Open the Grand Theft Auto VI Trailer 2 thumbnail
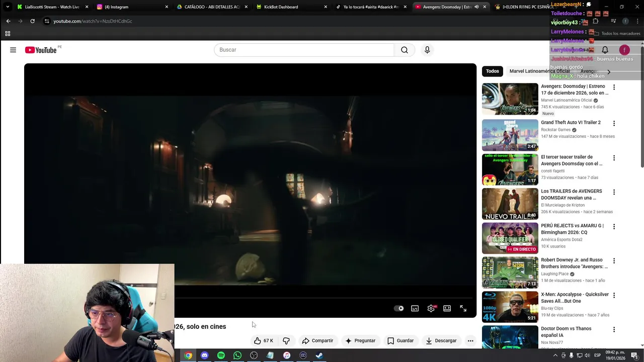Screen dimensions: 644x362 (x=510, y=135)
